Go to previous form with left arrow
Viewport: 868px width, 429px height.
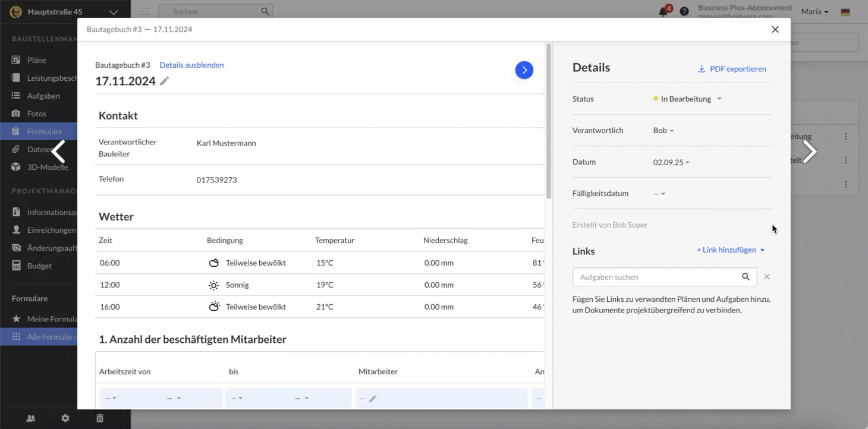(58, 152)
